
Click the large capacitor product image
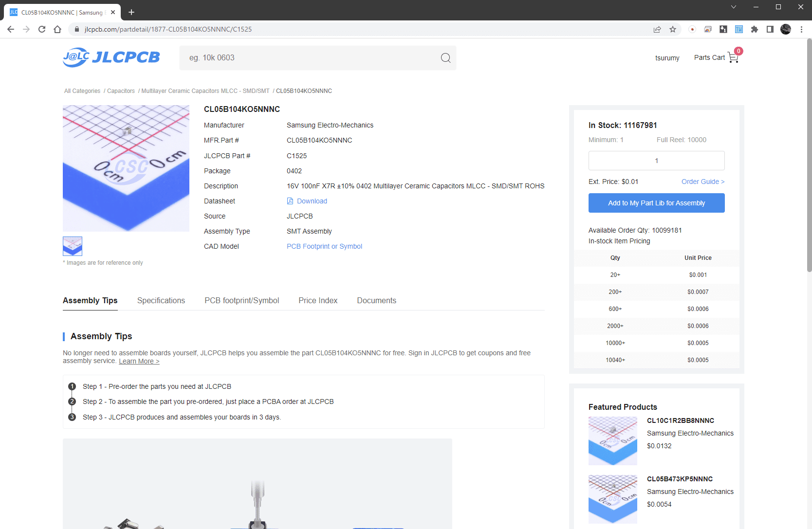[x=126, y=168]
